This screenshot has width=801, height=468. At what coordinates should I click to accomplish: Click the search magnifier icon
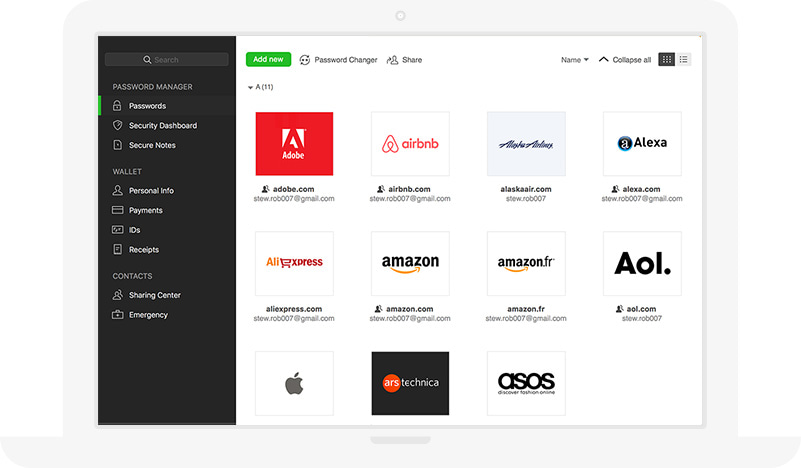pyautogui.click(x=147, y=60)
